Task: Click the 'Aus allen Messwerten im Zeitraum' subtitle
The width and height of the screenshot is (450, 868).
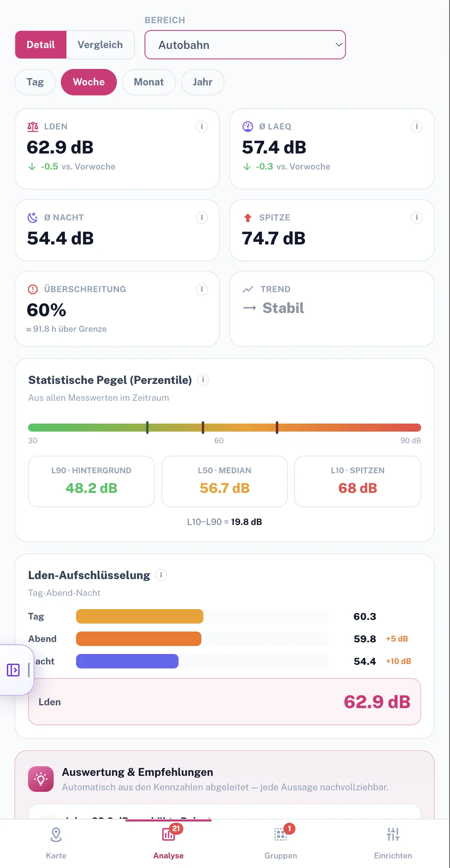Action: pyautogui.click(x=98, y=398)
